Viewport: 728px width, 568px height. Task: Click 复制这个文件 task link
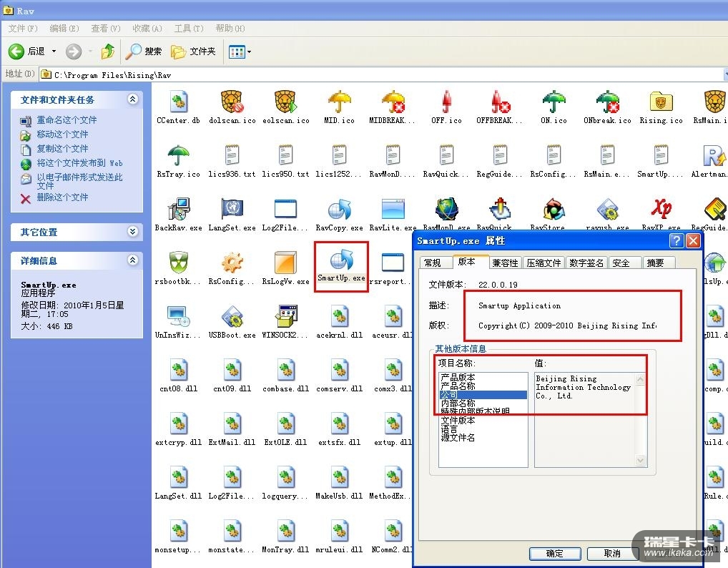(62, 149)
